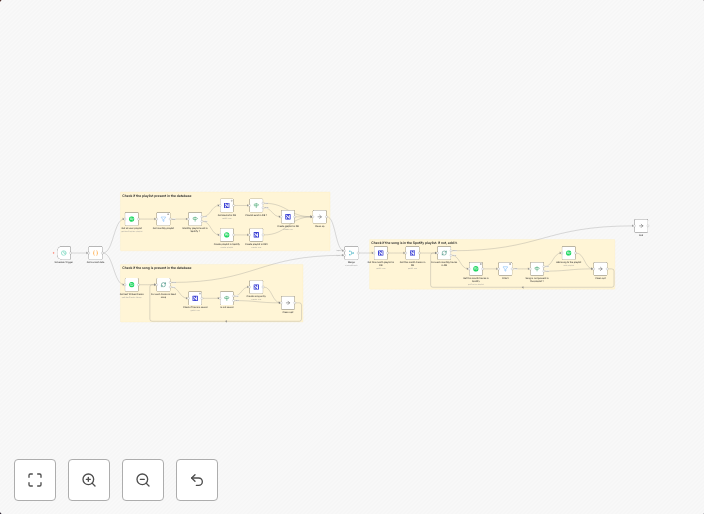Viewport: 704px width, 514px height.
Task: Zoom out of the workflow canvas
Action: [143, 480]
